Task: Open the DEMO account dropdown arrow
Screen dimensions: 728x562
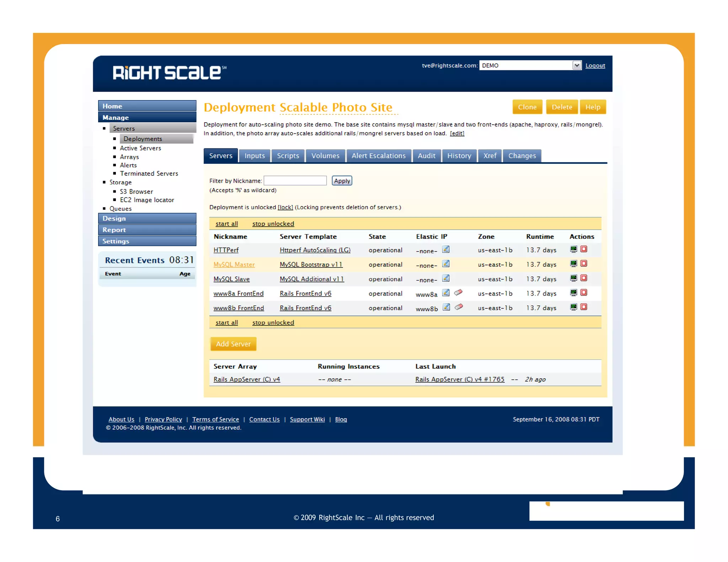Action: click(577, 65)
